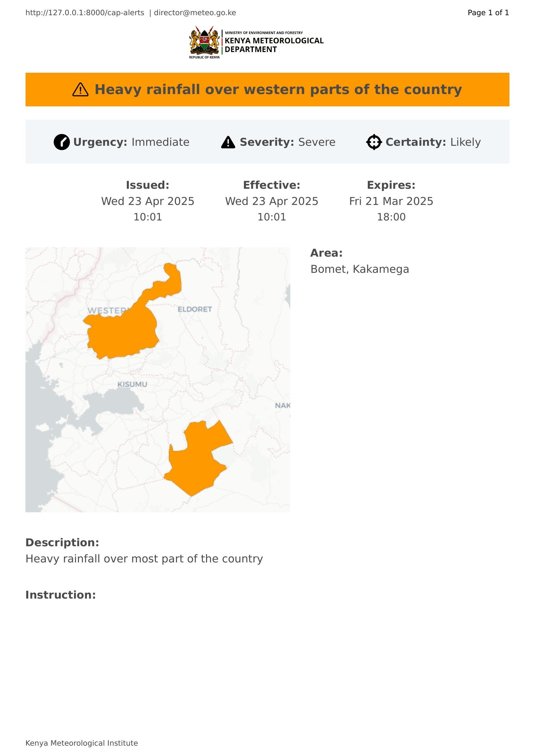Click the ELDORET label on the map
Viewport: 535px width, 756px height.
(195, 309)
